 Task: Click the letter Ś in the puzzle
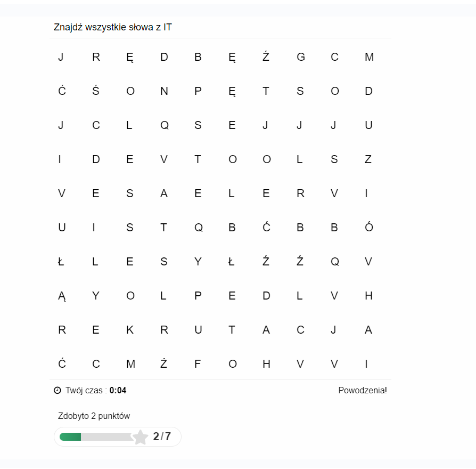96,90
